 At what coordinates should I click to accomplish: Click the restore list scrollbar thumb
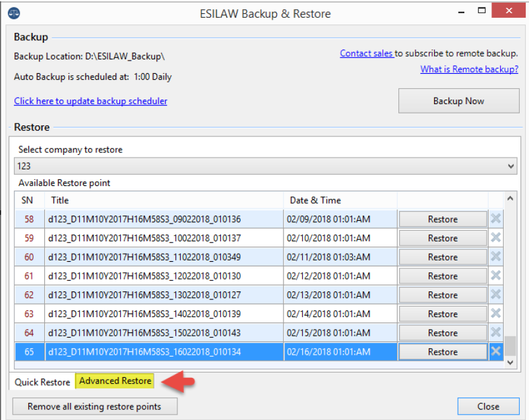pyautogui.click(x=511, y=345)
